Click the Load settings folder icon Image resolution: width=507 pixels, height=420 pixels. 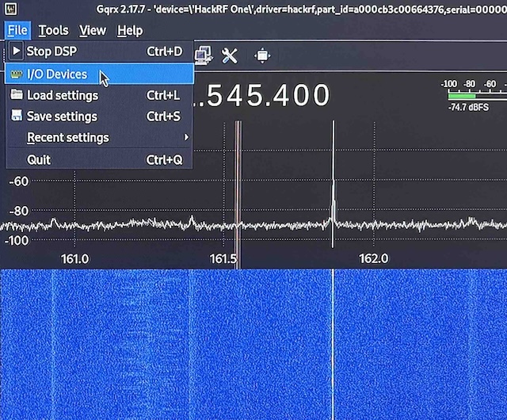tap(17, 94)
